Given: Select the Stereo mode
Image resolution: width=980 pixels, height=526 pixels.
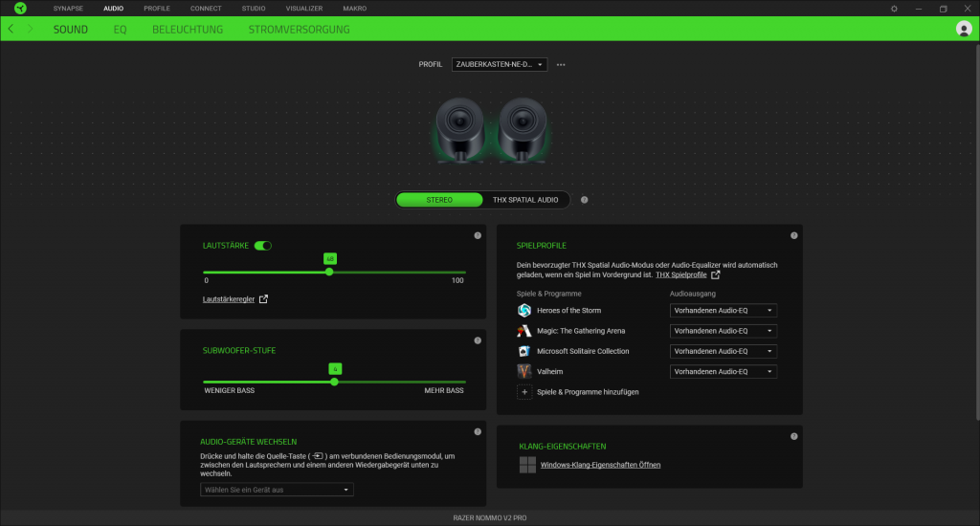Looking at the screenshot, I should (439, 200).
